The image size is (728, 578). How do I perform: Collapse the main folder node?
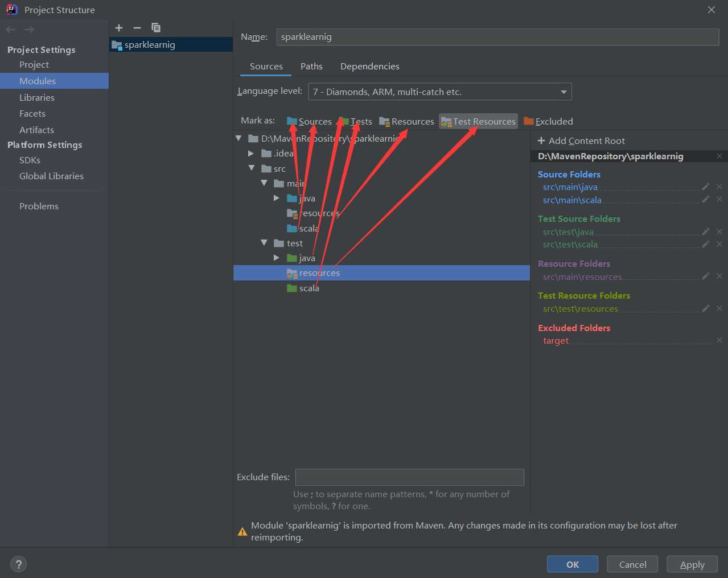coord(264,183)
